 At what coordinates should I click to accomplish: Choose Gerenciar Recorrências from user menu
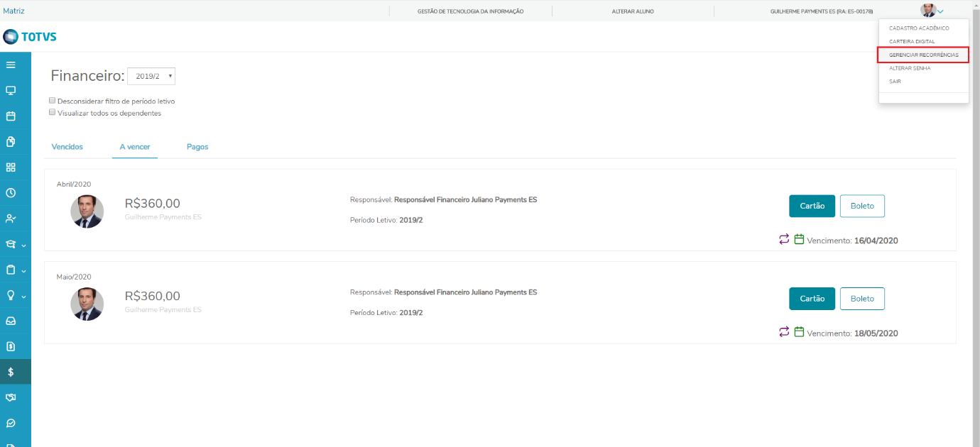pyautogui.click(x=923, y=55)
